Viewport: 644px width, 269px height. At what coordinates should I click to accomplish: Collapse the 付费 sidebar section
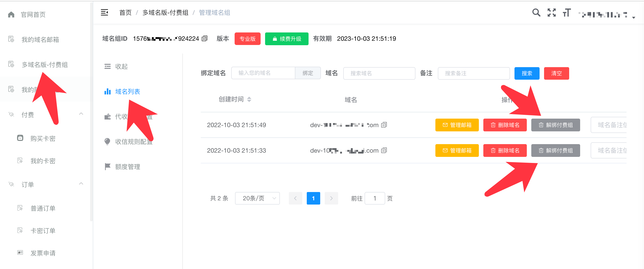pos(81,114)
